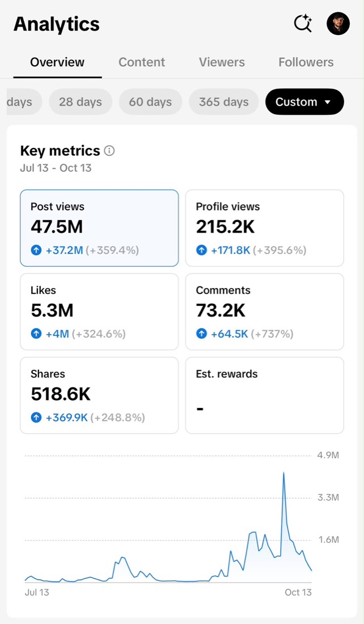Click the 1.6M axis label
Screen dimensions: 364x624
point(328,539)
